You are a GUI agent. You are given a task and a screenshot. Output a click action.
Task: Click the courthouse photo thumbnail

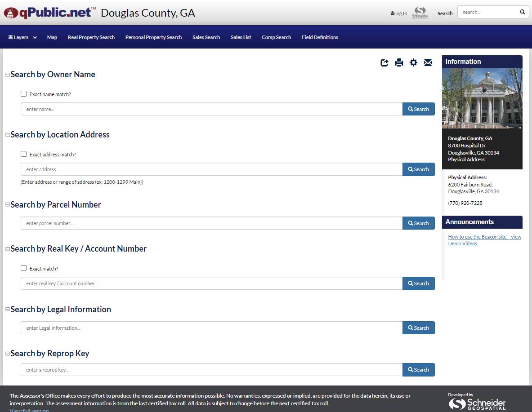point(482,98)
